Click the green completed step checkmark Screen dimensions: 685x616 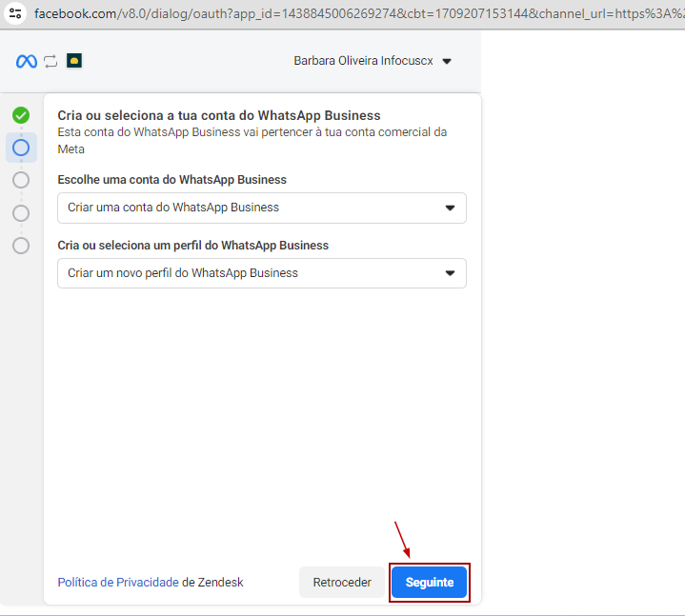[x=21, y=115]
